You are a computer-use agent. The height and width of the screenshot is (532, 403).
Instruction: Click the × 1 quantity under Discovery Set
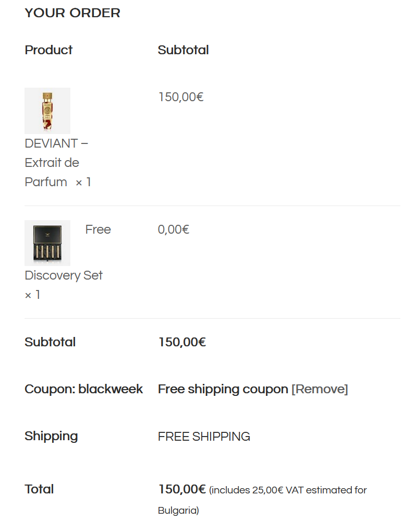(32, 295)
